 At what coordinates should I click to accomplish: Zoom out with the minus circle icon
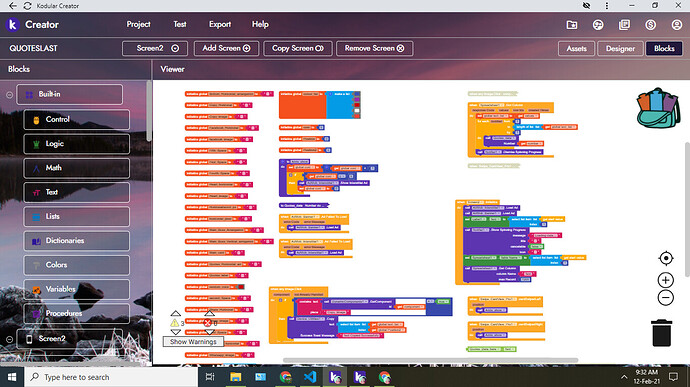(666, 298)
